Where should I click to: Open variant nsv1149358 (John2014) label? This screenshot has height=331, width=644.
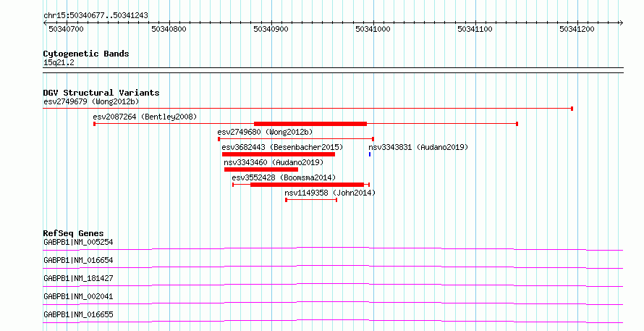[x=330, y=193]
